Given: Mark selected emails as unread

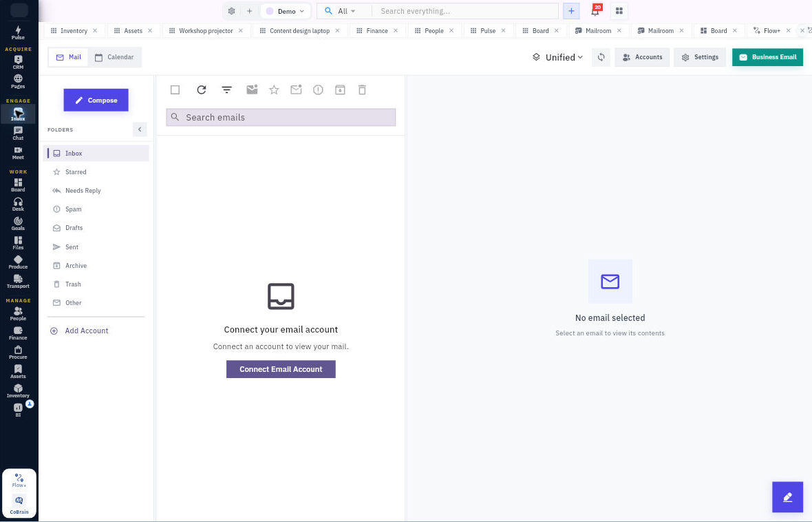Looking at the screenshot, I should 296,90.
